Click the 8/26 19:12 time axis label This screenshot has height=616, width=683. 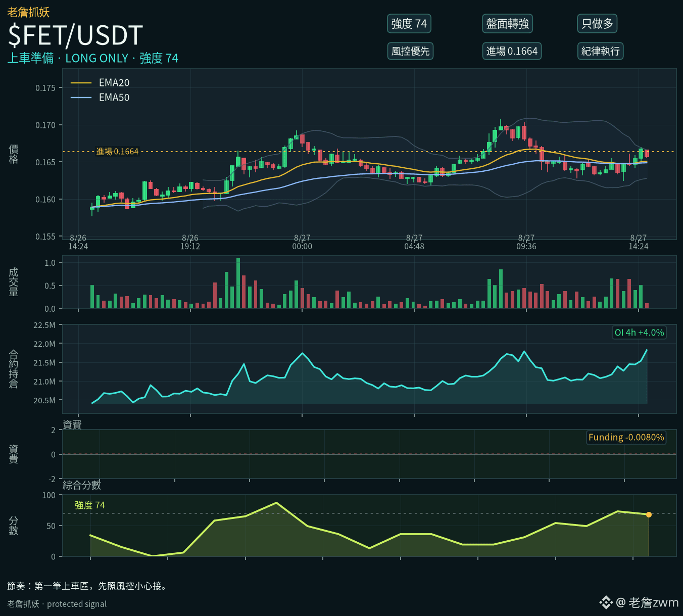190,243
